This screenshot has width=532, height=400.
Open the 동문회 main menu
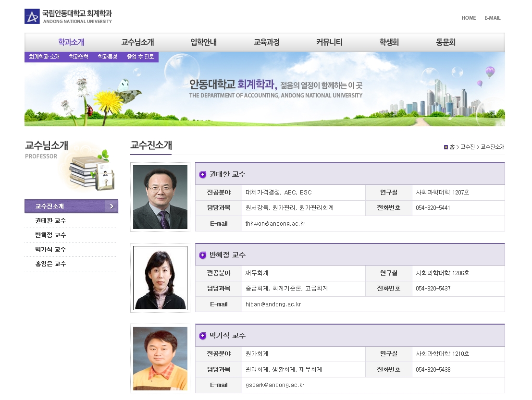pos(446,42)
